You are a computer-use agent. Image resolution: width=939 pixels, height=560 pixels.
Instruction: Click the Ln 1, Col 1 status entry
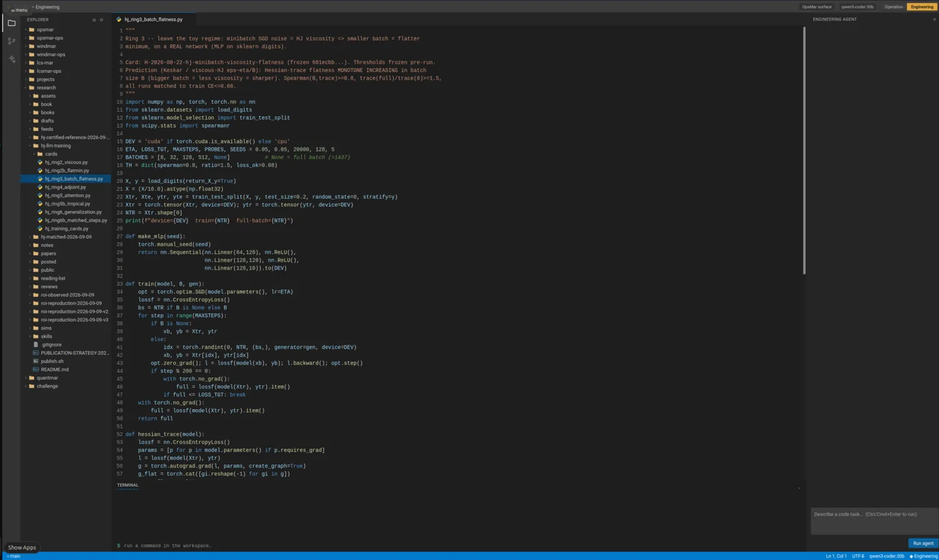point(836,556)
